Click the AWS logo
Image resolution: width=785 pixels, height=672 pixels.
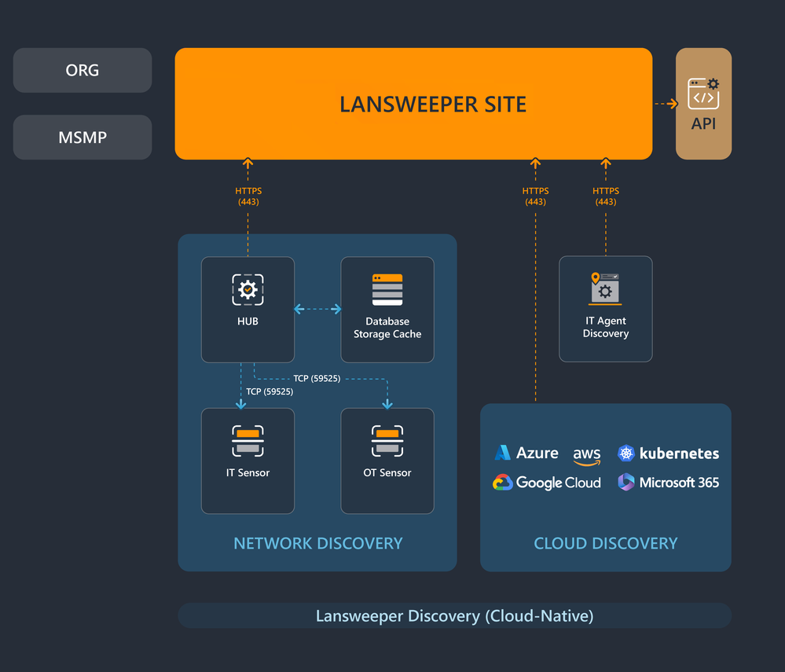click(586, 455)
